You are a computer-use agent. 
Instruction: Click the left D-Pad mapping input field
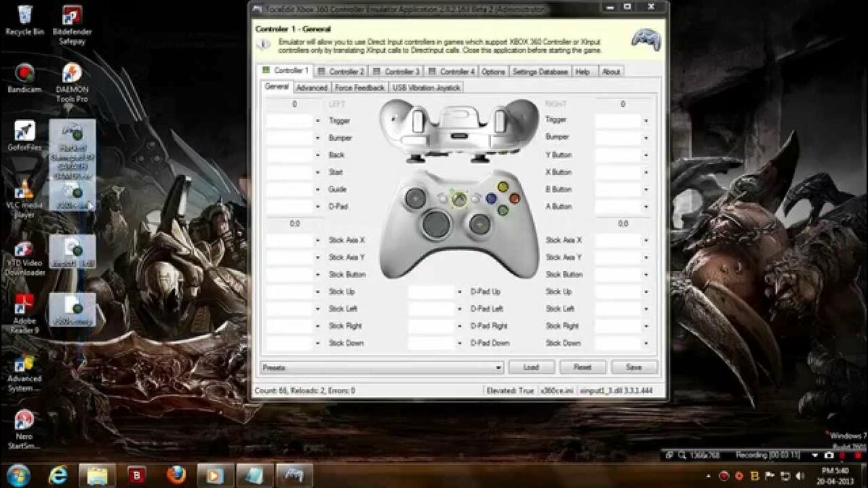point(290,207)
